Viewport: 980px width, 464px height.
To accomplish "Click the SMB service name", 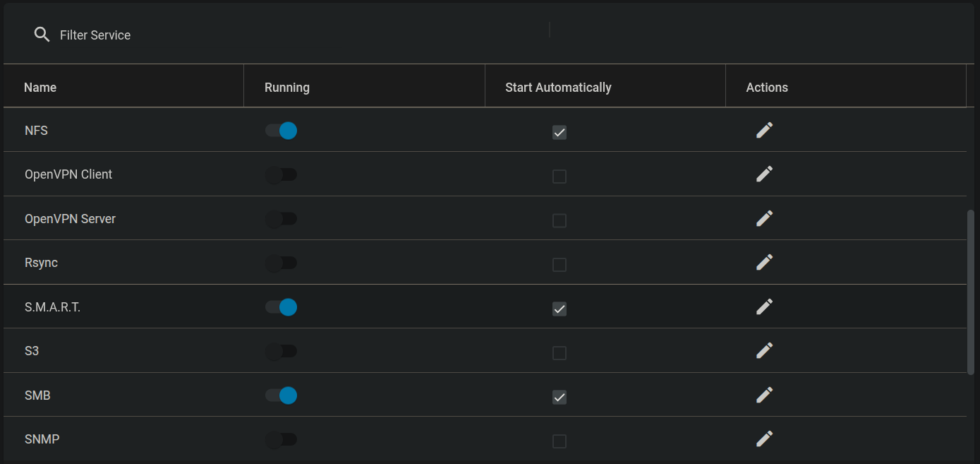I will [37, 395].
